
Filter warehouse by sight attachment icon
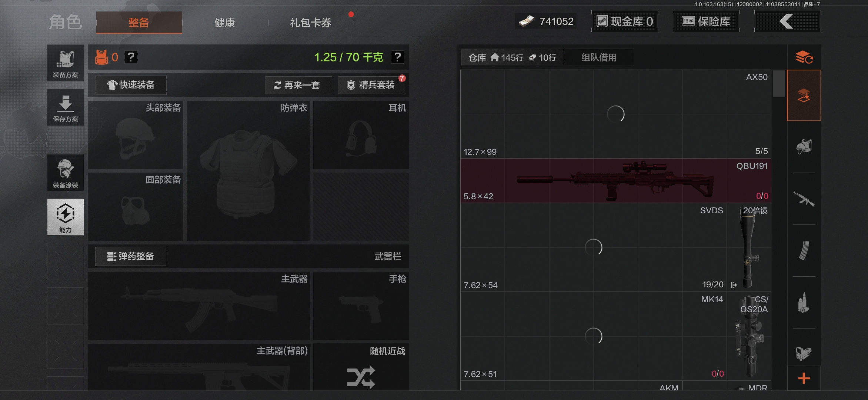pyautogui.click(x=804, y=353)
